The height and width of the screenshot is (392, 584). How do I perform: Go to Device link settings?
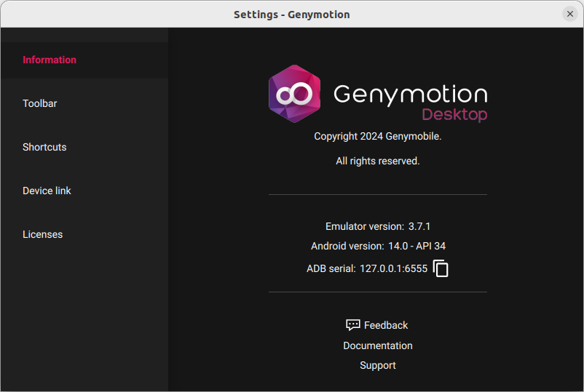[x=47, y=191]
